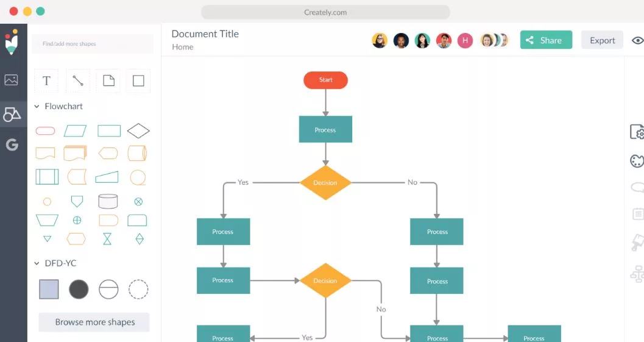Select the upper orange Decision diamond

[325, 182]
